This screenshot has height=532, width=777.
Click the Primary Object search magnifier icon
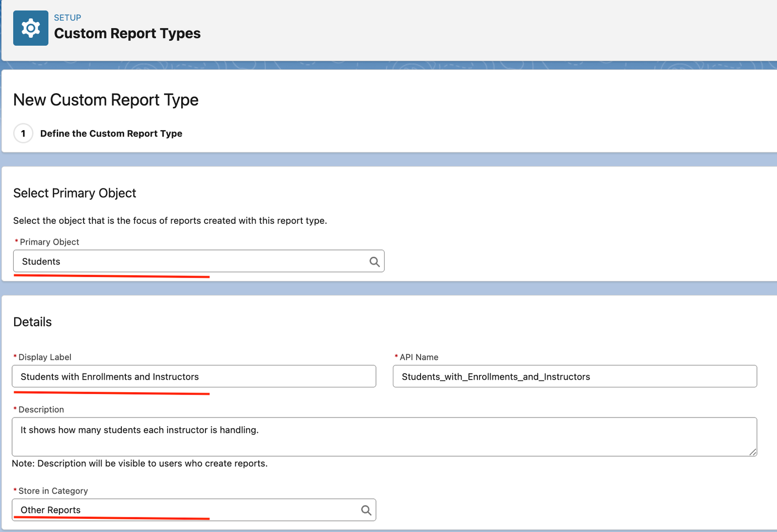click(374, 262)
